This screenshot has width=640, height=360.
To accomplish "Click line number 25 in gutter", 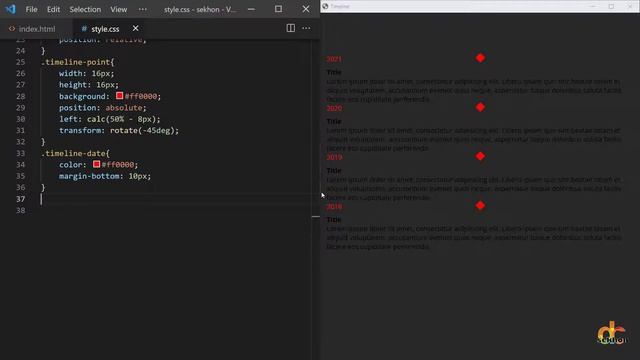I will [20, 62].
